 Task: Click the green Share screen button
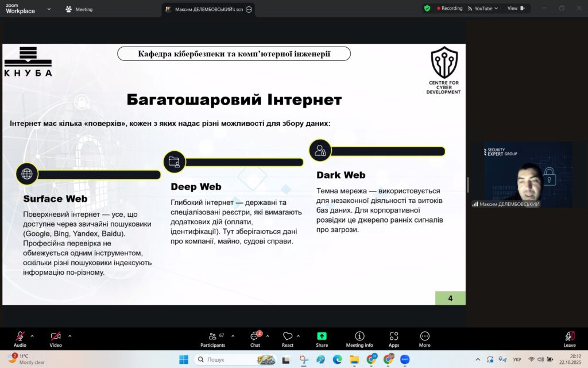[x=322, y=339]
